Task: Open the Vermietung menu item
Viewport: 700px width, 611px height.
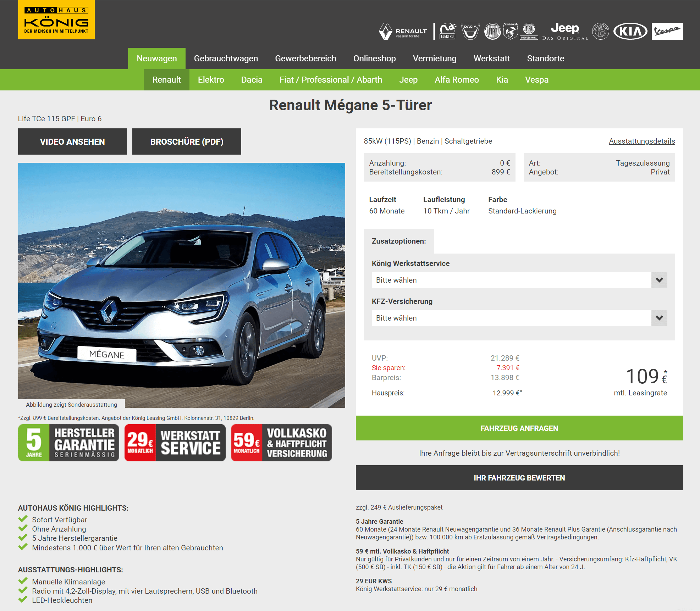Action: coord(435,59)
